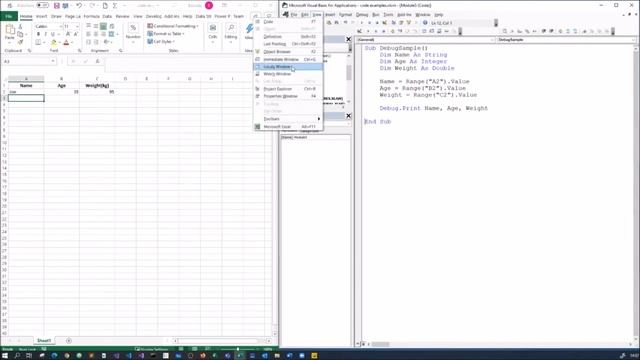The width and height of the screenshot is (640, 360).
Task: Toggle Italic formatting in Excel
Action: coord(45,34)
